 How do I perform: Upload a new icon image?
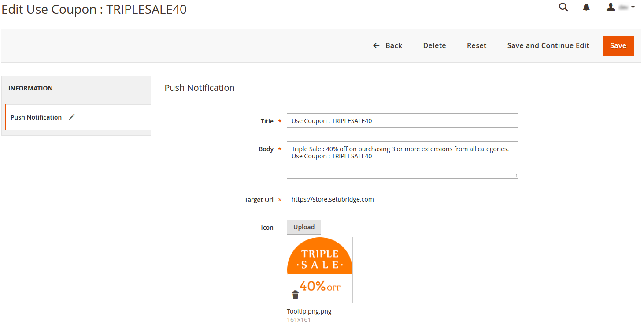coord(304,227)
